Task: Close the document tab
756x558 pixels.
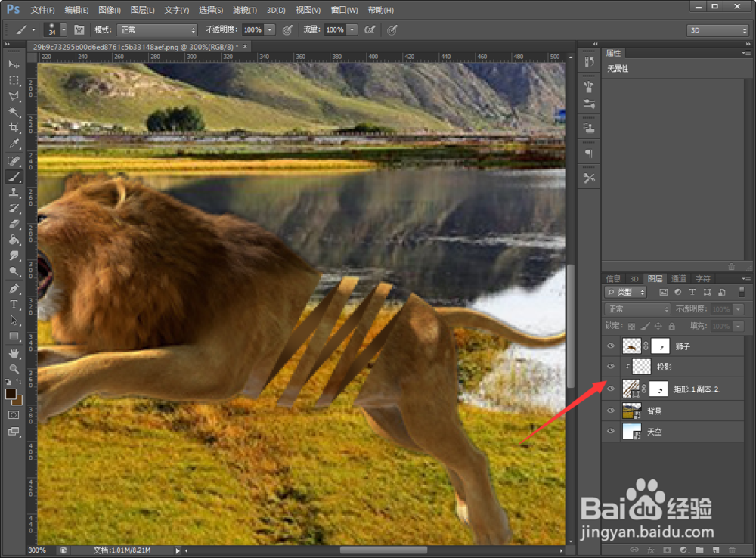Action: [245, 46]
